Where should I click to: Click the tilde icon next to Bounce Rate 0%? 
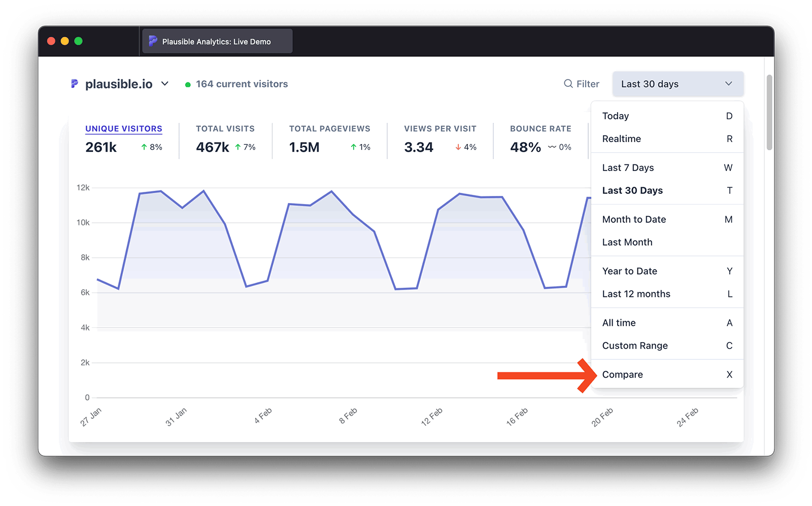pos(551,147)
